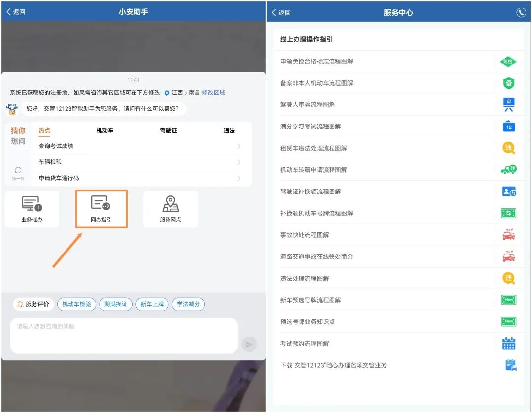The width and height of the screenshot is (532, 413).
Task: Open 道路交通事故在线快处简介
Action: 399,256
